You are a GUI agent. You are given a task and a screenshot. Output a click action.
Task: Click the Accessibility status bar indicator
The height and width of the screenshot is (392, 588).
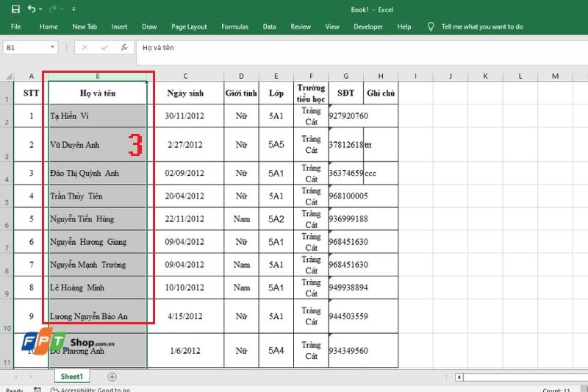90,390
